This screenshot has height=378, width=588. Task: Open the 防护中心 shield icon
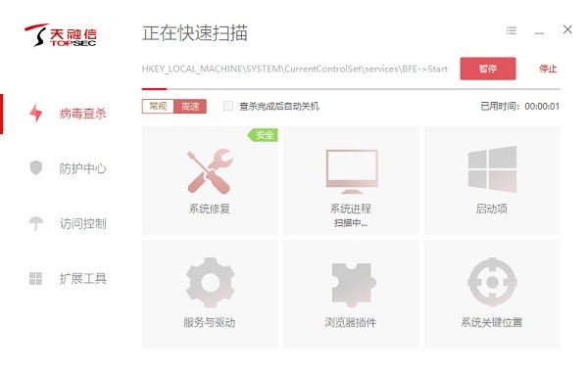[36, 167]
